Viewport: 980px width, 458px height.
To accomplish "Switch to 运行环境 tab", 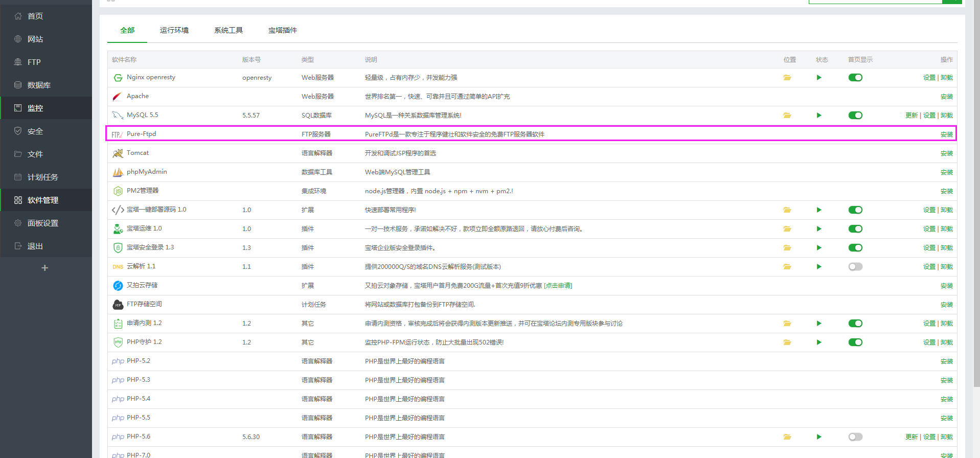I will pos(174,30).
